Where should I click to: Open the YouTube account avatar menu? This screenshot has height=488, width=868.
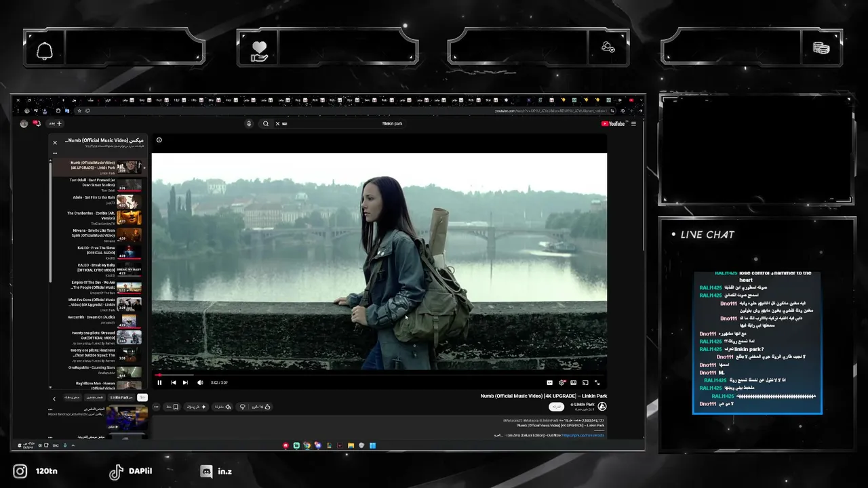point(24,123)
